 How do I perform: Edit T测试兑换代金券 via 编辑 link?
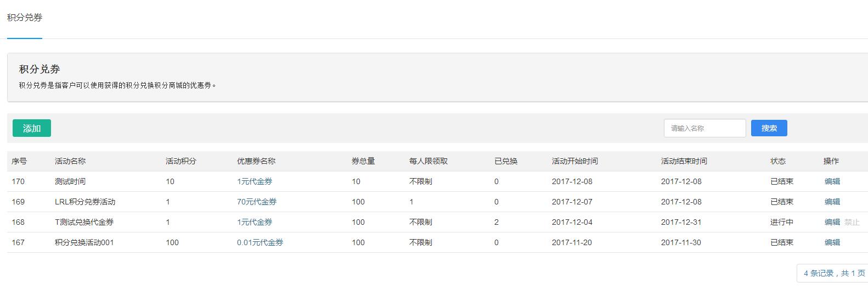pos(832,222)
